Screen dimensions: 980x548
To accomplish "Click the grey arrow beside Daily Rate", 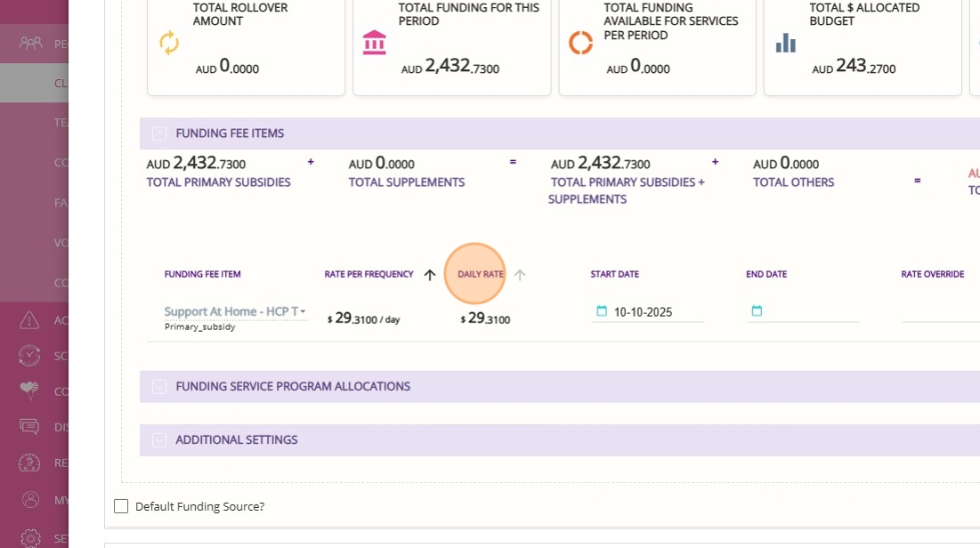I will (x=520, y=275).
